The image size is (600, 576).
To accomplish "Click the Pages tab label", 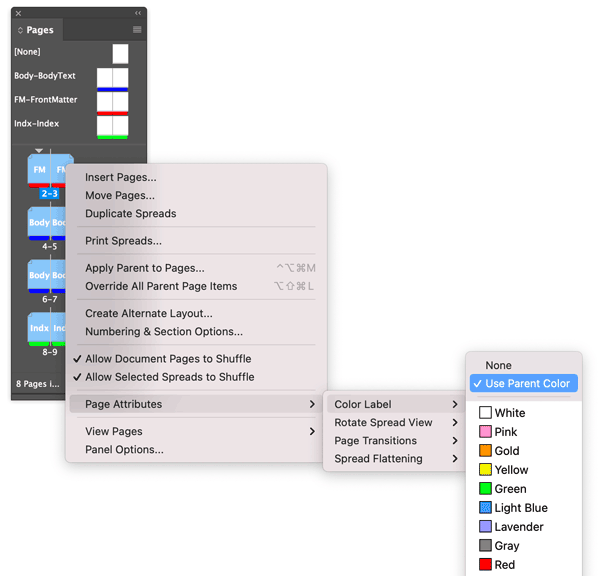I will (x=40, y=30).
